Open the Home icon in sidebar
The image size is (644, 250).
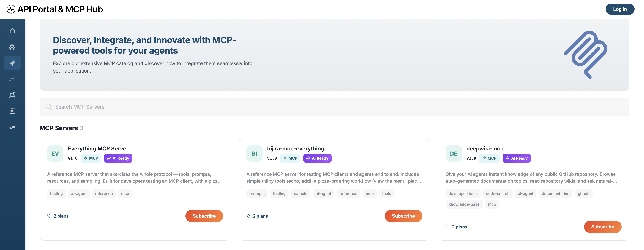coord(12,31)
